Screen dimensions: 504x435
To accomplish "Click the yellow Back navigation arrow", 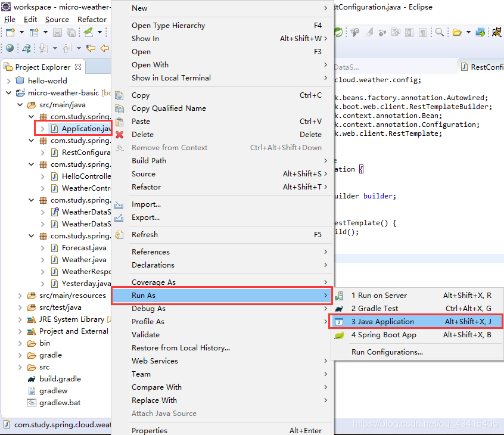I will point(105,48).
